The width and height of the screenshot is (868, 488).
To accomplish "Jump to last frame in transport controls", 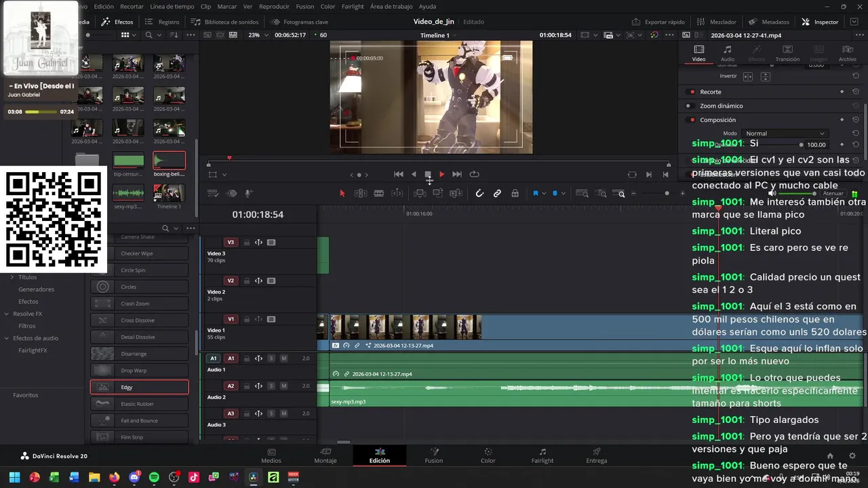I will point(456,174).
